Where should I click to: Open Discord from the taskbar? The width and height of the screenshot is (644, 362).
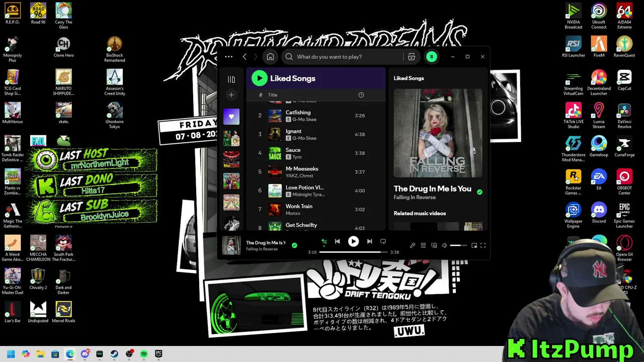[x=85, y=354]
